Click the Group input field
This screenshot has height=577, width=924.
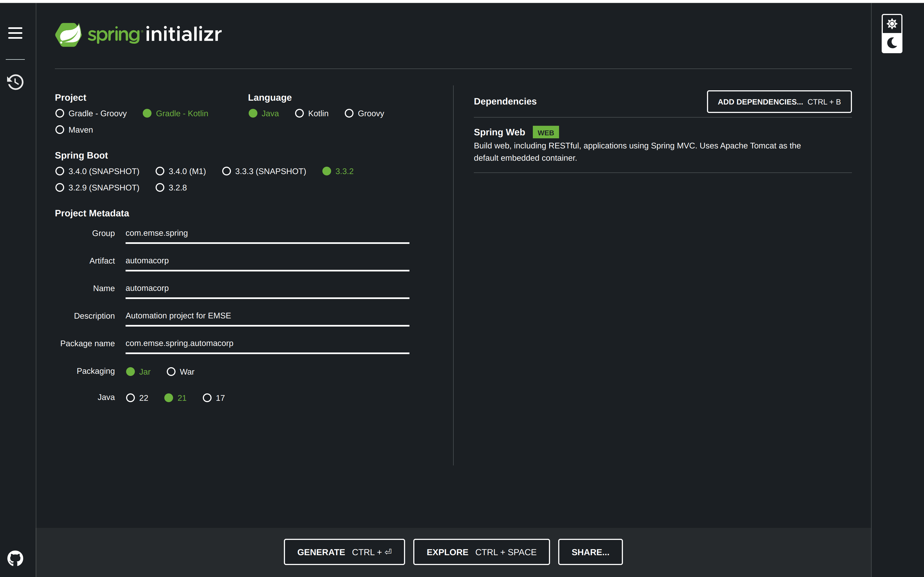[x=267, y=234]
